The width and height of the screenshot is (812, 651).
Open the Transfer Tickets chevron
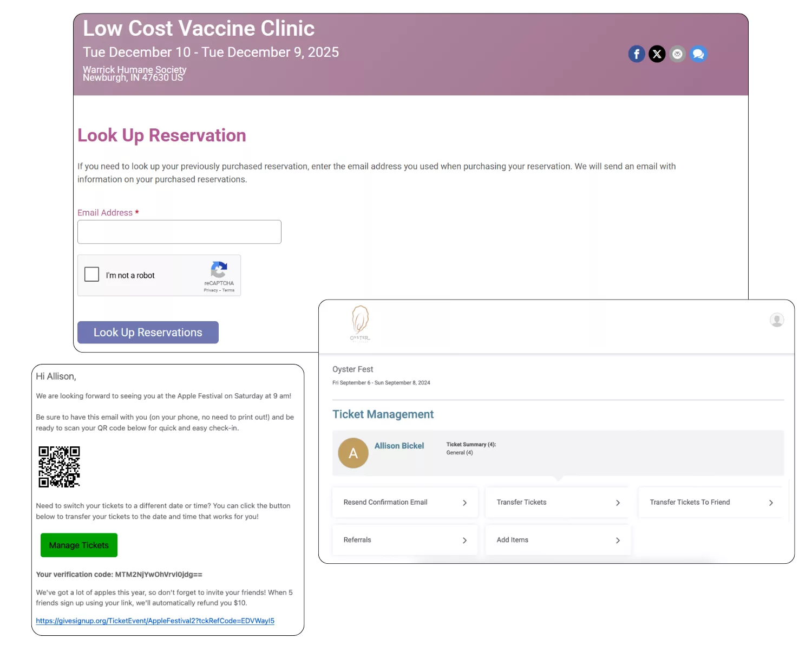[x=618, y=503]
